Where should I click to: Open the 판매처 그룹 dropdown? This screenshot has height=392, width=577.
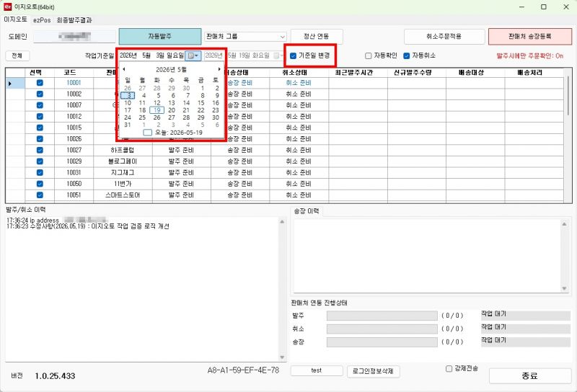coord(245,37)
